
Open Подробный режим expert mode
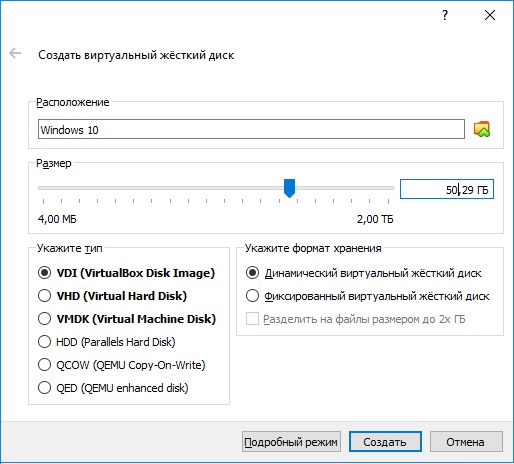pos(291,442)
